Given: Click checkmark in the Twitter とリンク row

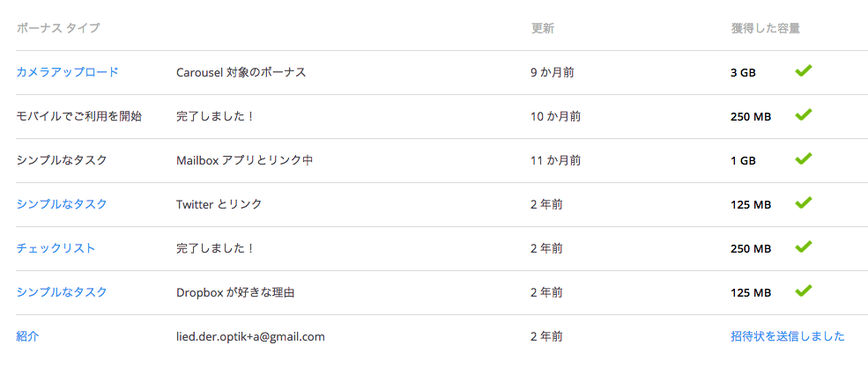Looking at the screenshot, I should pos(804,203).
